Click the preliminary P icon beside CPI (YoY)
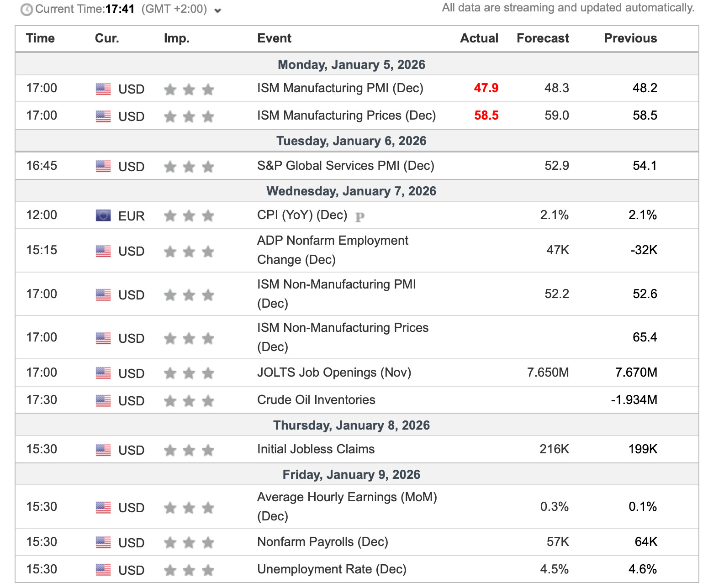This screenshot has height=588, width=708. pyautogui.click(x=359, y=217)
